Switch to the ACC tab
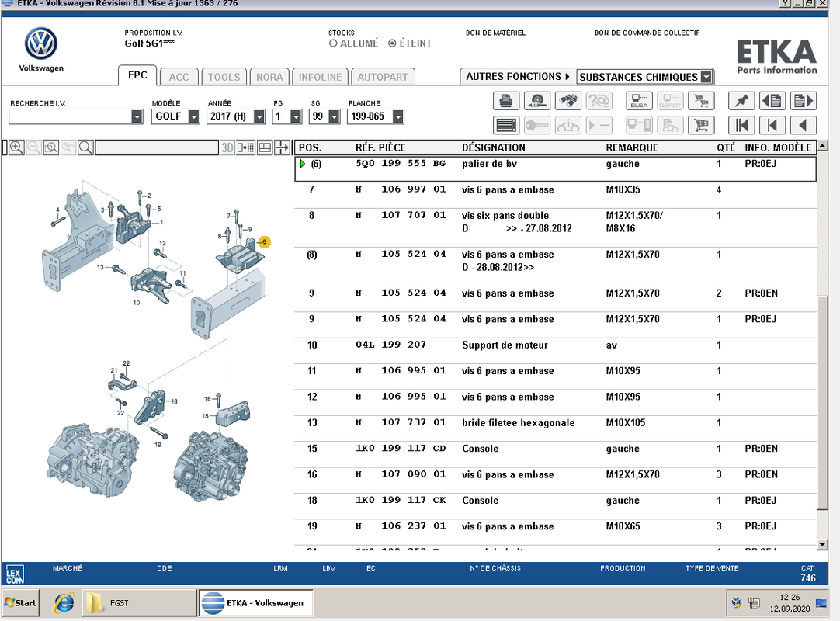The image size is (840, 621). pos(179,77)
